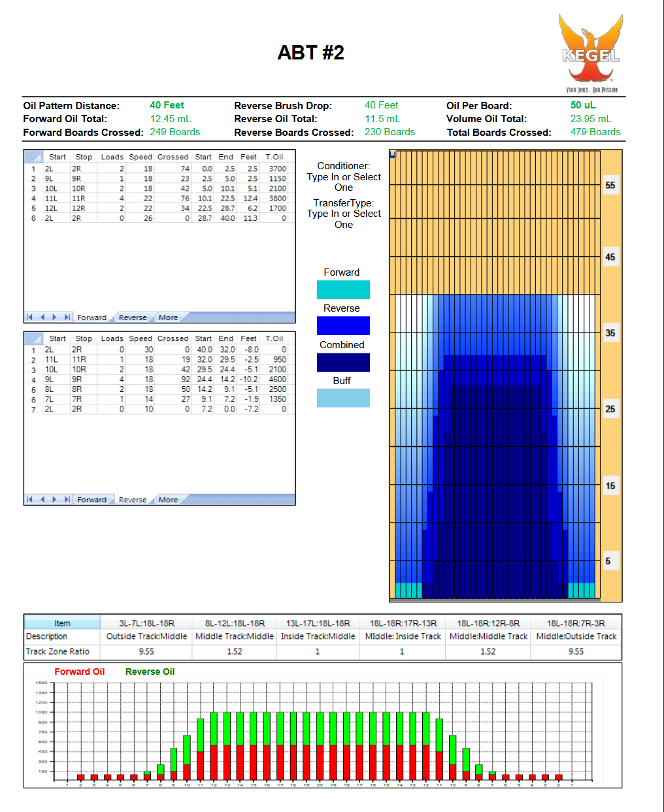Click the cyan Forward color swatch
The image size is (664, 812).
coord(343,289)
